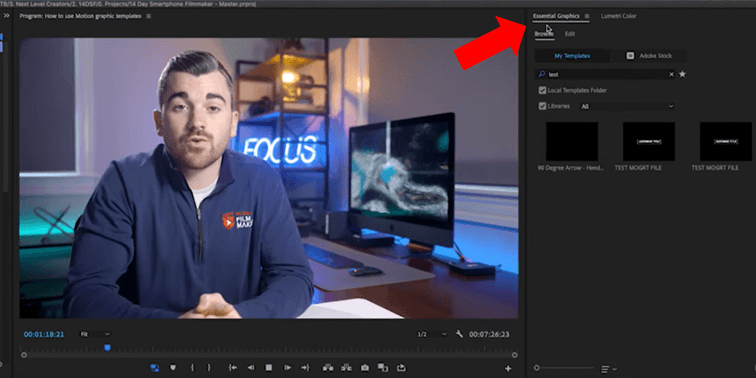Image resolution: width=756 pixels, height=378 pixels.
Task: Select 90 Degree Arrow template thumbnail
Action: pos(572,141)
